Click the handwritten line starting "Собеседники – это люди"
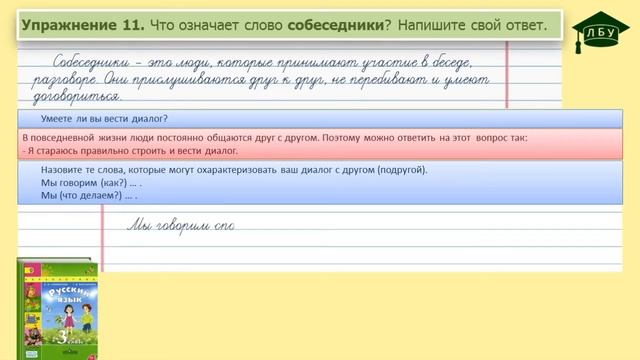Image resolution: width=640 pixels, height=360 pixels. [x=262, y=62]
